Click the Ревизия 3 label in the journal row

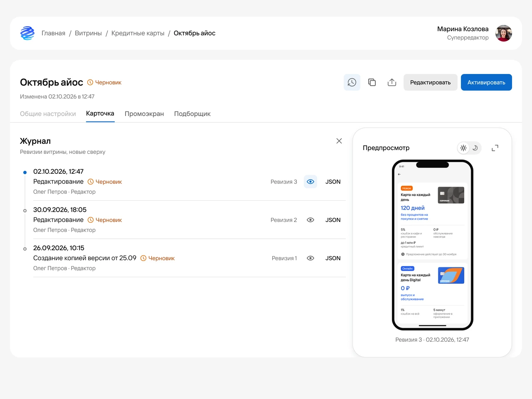point(284,182)
